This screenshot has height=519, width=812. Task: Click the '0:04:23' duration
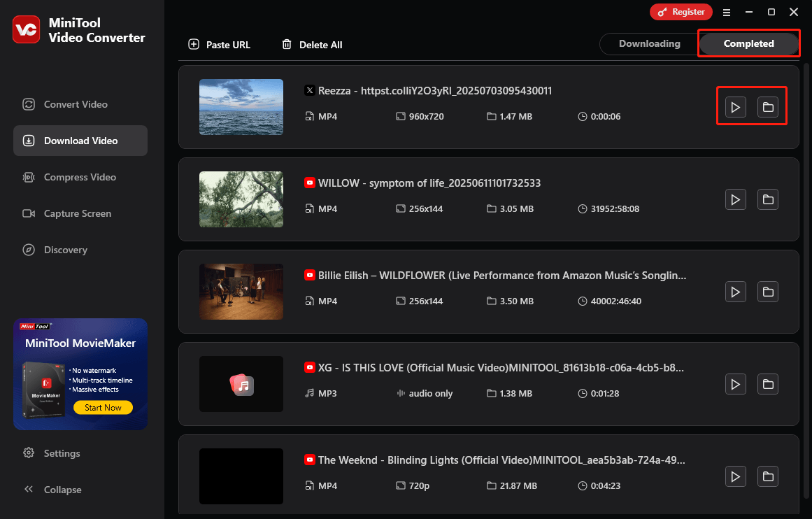coord(606,485)
